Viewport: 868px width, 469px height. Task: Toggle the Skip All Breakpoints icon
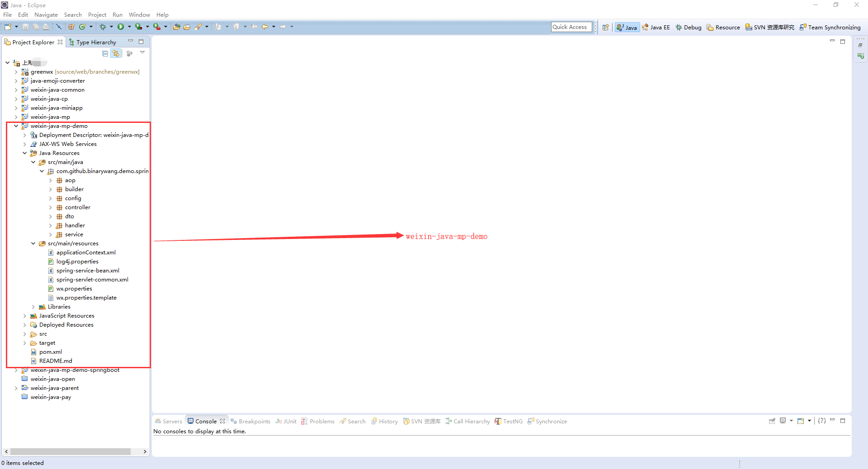coord(59,27)
